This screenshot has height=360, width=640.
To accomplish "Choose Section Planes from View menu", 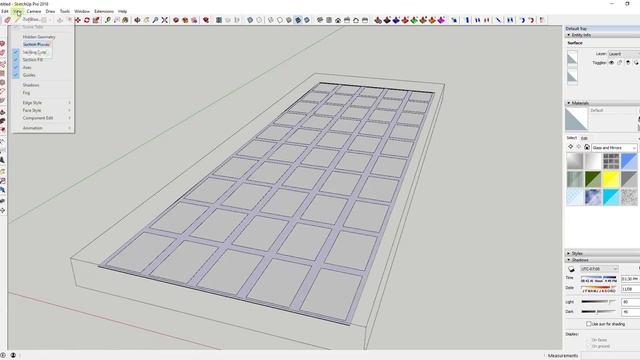I will pos(36,44).
